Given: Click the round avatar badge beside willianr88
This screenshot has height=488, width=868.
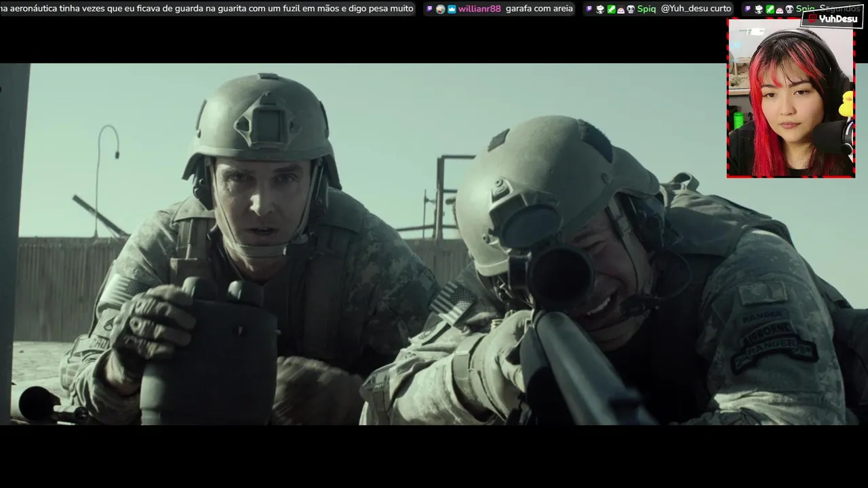Looking at the screenshot, I should click(x=440, y=9).
